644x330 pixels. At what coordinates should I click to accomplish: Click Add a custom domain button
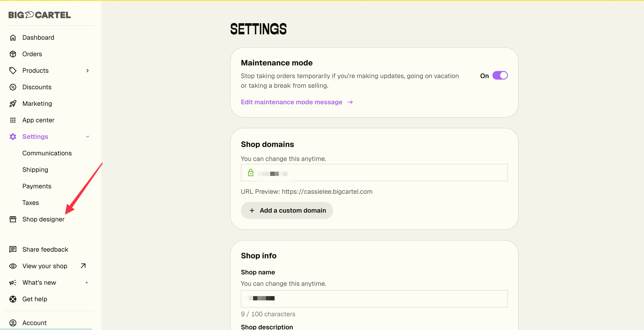[287, 210]
